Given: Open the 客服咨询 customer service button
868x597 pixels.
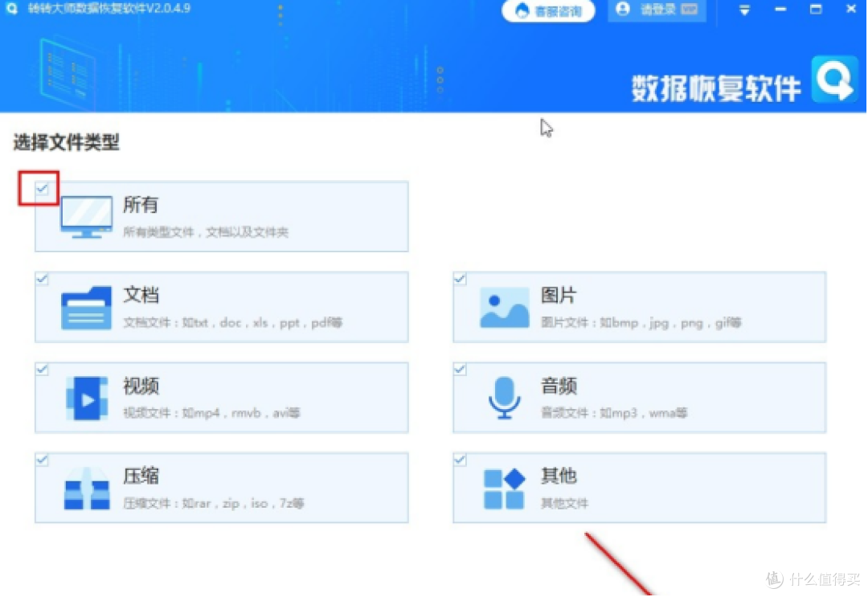Looking at the screenshot, I should pos(548,11).
